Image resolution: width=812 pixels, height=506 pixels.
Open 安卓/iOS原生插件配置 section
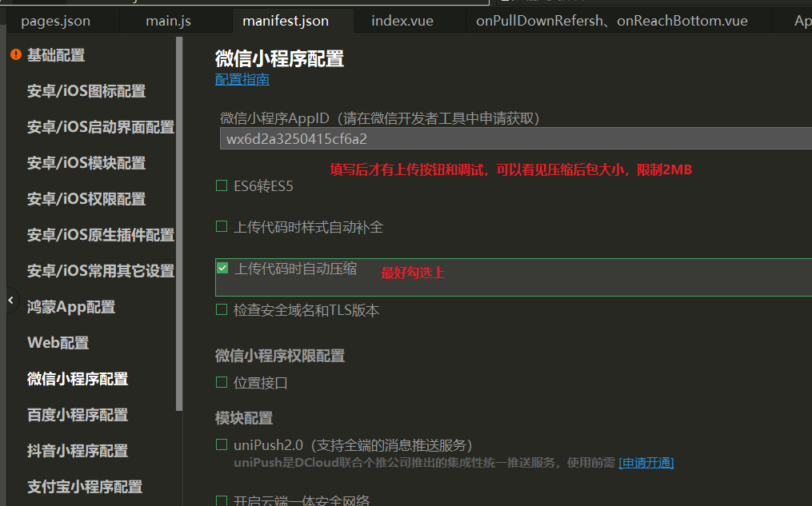click(x=101, y=235)
